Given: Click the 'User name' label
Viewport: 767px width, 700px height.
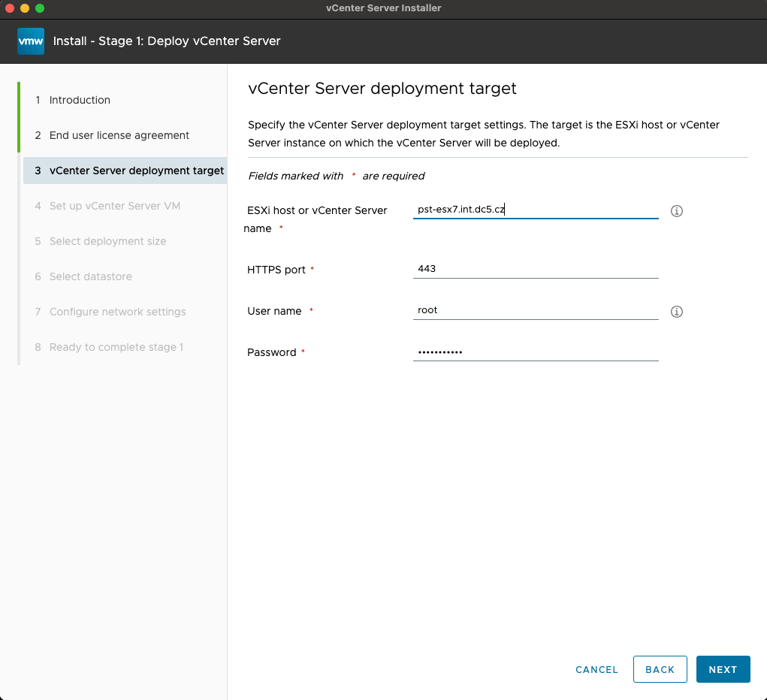Looking at the screenshot, I should [x=274, y=311].
